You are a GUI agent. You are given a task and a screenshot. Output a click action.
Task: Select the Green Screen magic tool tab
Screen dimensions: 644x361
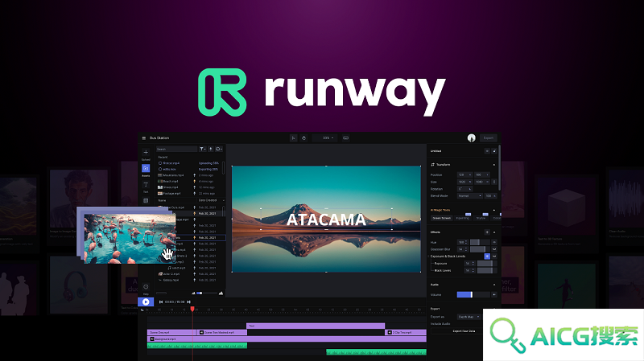442,218
